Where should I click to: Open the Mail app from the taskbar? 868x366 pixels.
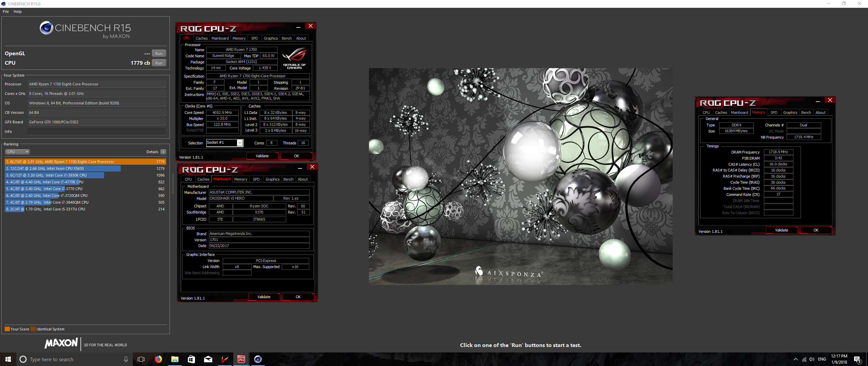pos(208,359)
